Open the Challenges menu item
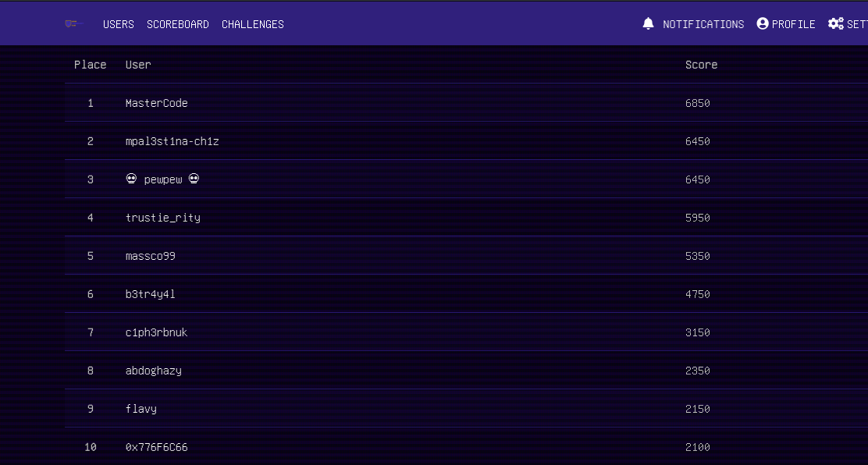 [253, 24]
